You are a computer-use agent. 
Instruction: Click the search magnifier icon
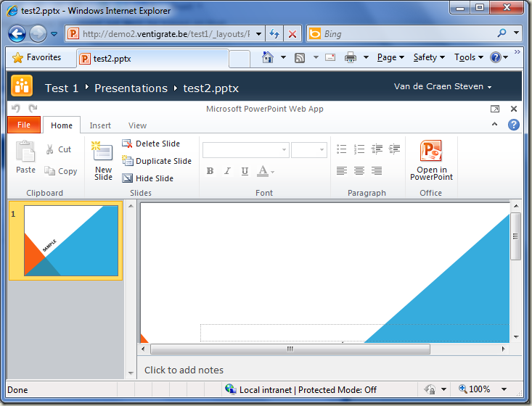tap(502, 33)
